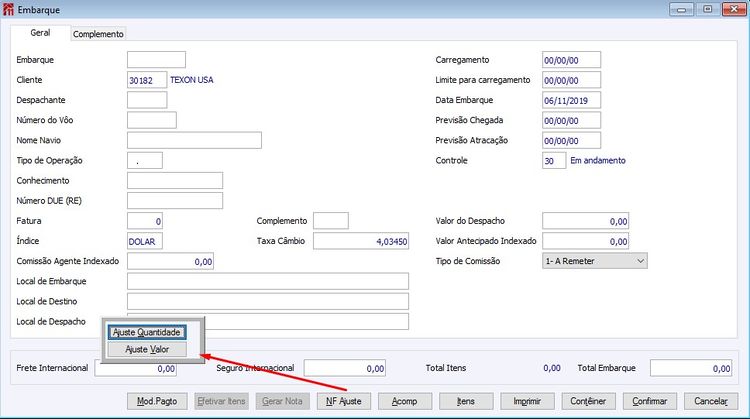Open the Contêiner button
This screenshot has width=750, height=419.
tap(588, 401)
